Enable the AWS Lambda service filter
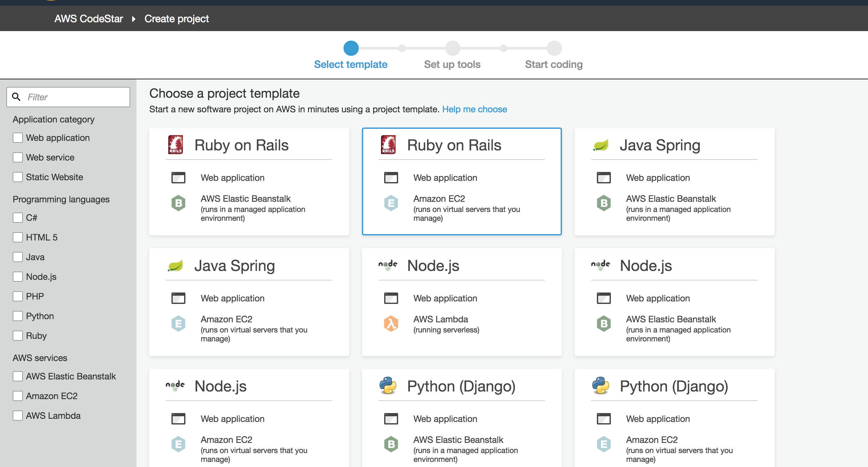The height and width of the screenshot is (467, 868). point(18,416)
